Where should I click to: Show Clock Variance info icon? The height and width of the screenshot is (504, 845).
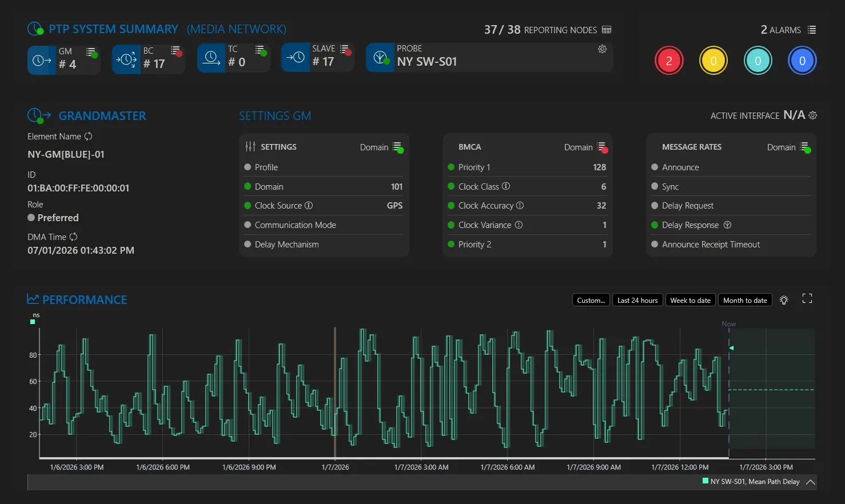(519, 225)
